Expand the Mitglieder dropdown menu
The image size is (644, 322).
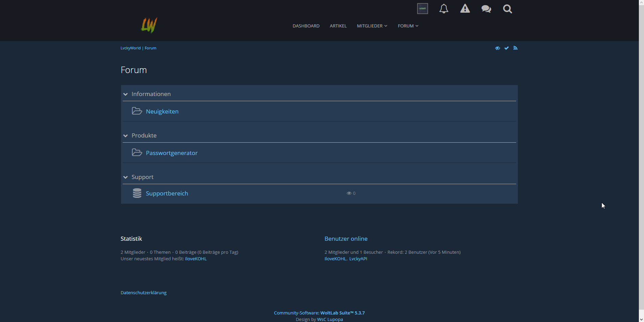pos(372,26)
